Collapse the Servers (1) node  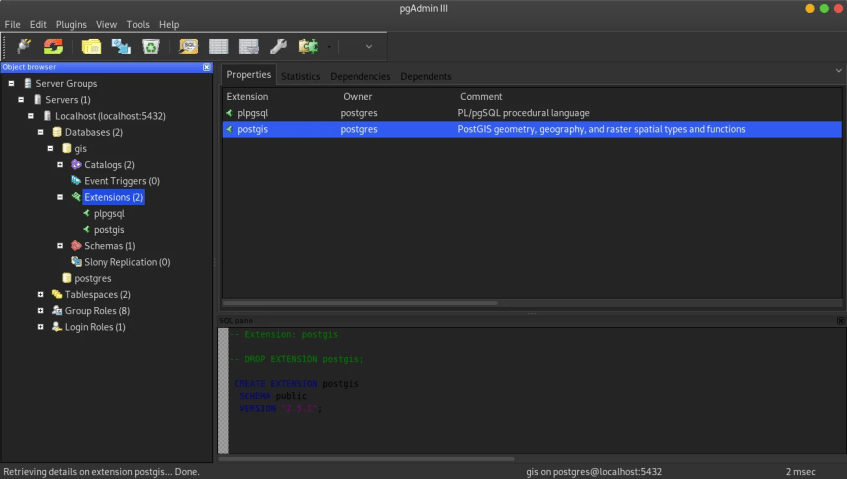[x=21, y=100]
